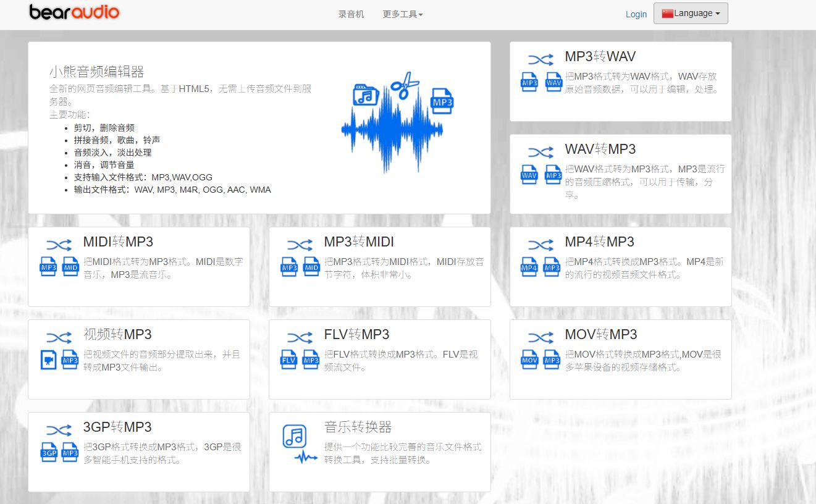Click the shuffle arrows icon in FLV转MP3 card
The height and width of the screenshot is (504, 816).
[x=300, y=338]
